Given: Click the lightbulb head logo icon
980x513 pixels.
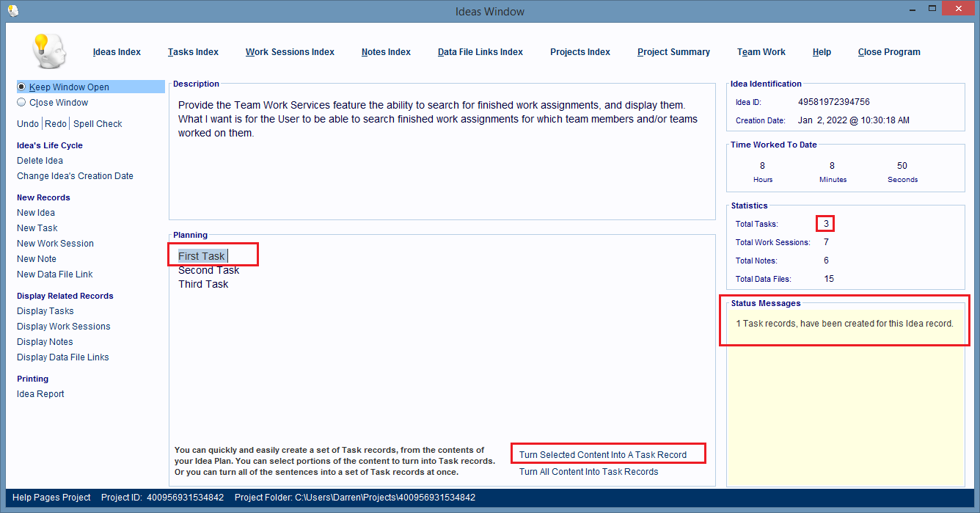Looking at the screenshot, I should [x=50, y=51].
